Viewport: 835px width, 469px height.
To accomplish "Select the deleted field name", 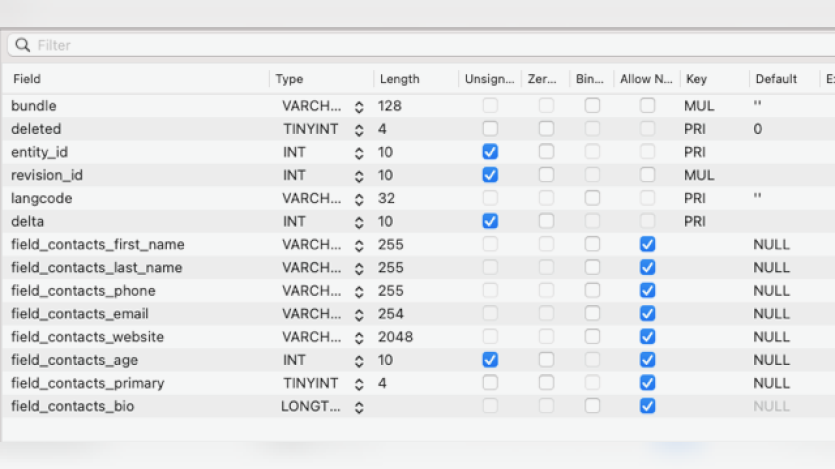I will tap(36, 129).
